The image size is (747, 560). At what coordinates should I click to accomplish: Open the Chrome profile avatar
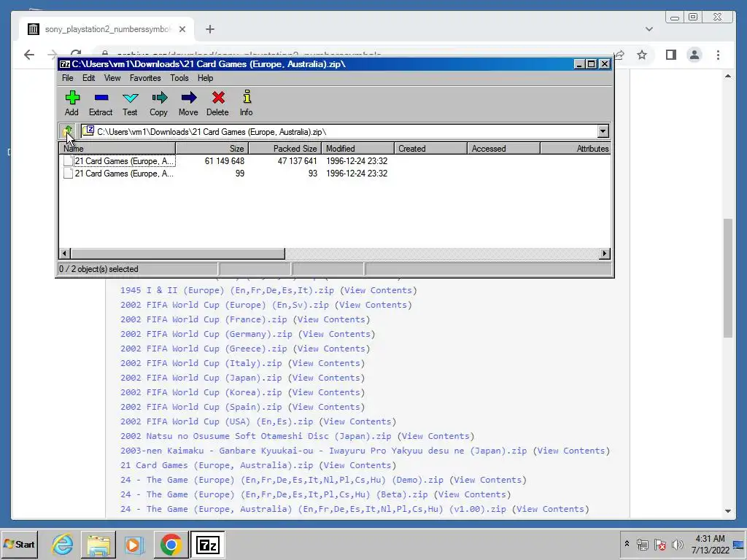point(694,55)
